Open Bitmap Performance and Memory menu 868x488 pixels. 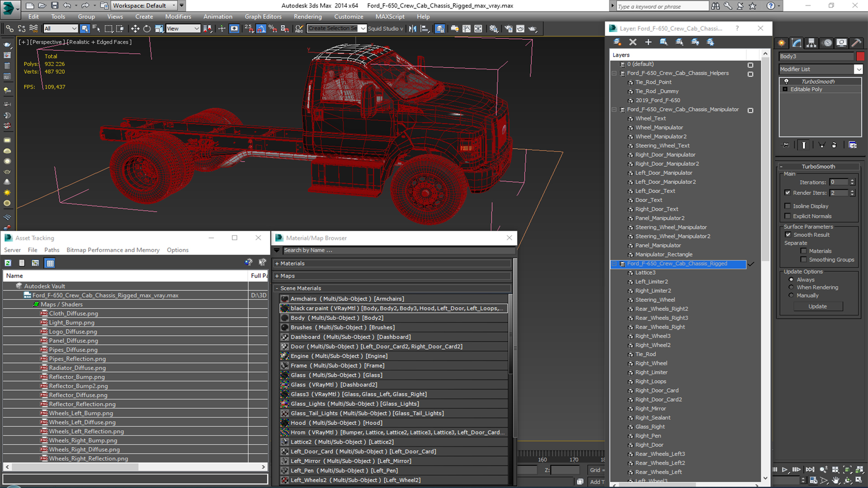tap(113, 250)
